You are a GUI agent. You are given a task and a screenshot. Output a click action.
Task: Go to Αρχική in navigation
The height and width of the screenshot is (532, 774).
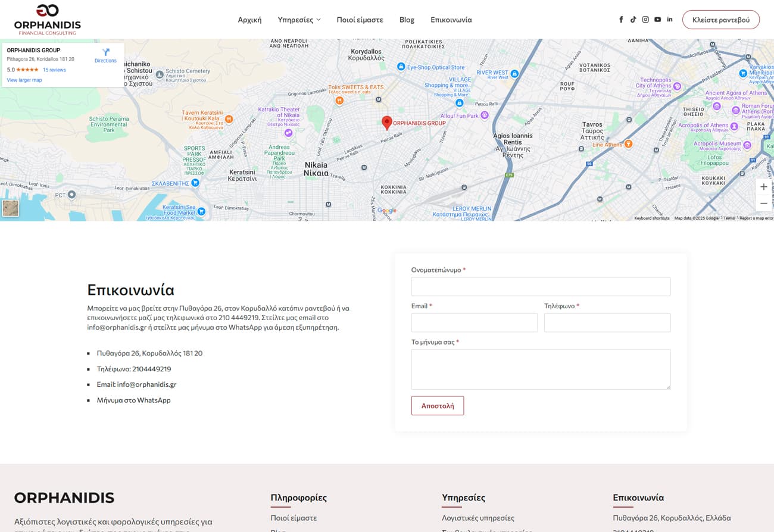coord(249,20)
